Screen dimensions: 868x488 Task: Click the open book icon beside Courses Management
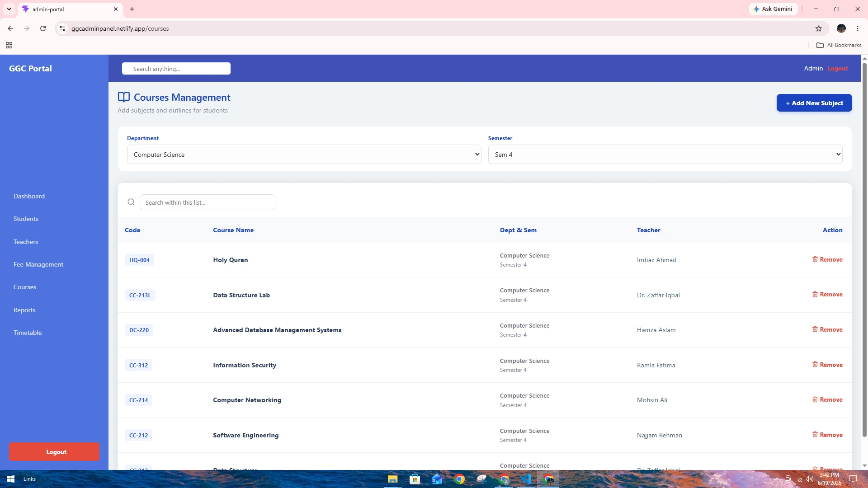click(124, 97)
